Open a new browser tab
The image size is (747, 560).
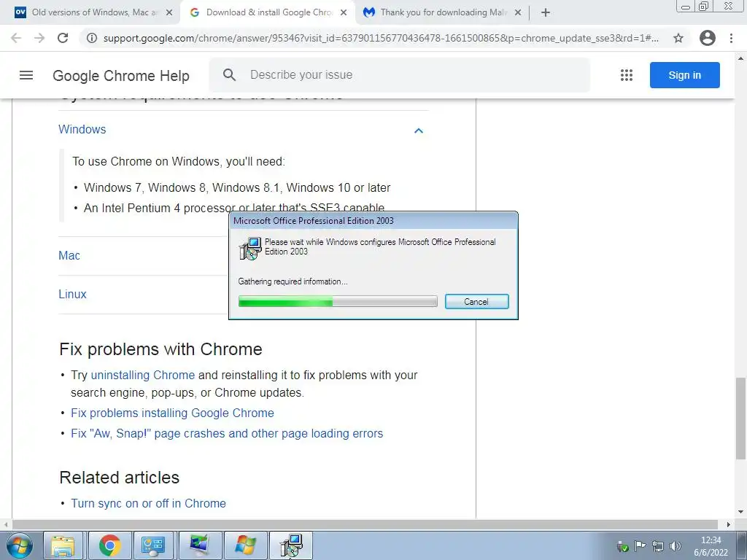coord(546,12)
